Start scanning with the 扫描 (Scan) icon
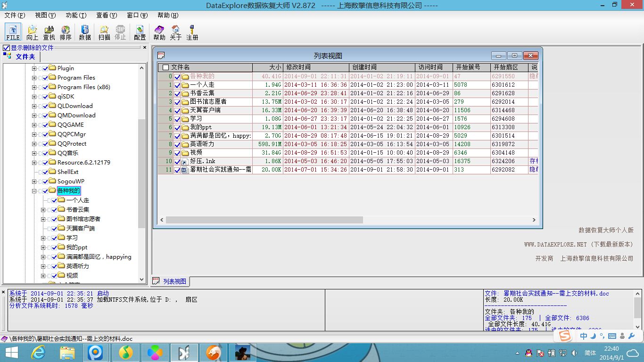Screen dimensions: 644x362 click(x=103, y=32)
